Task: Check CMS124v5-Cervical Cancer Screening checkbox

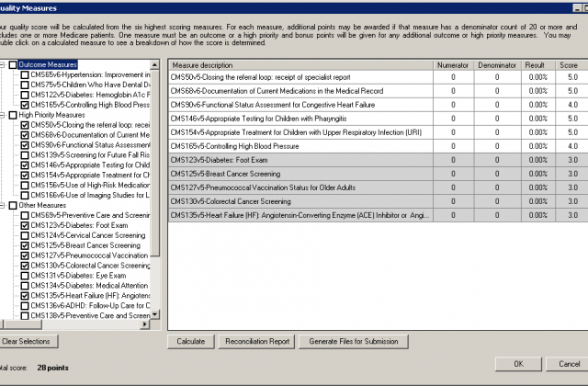Action: point(25,235)
